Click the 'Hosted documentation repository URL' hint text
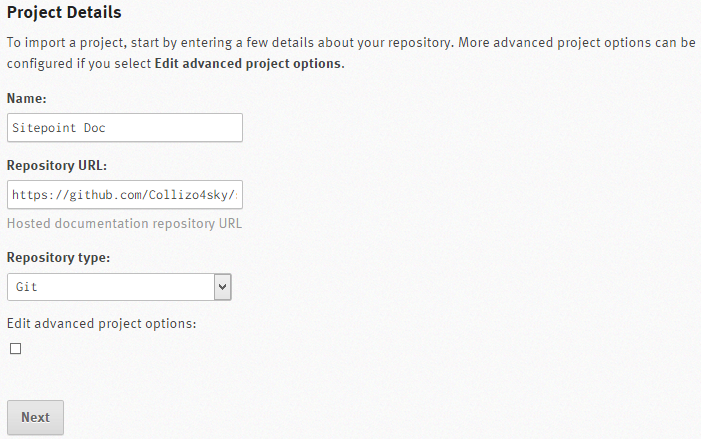 [124, 223]
